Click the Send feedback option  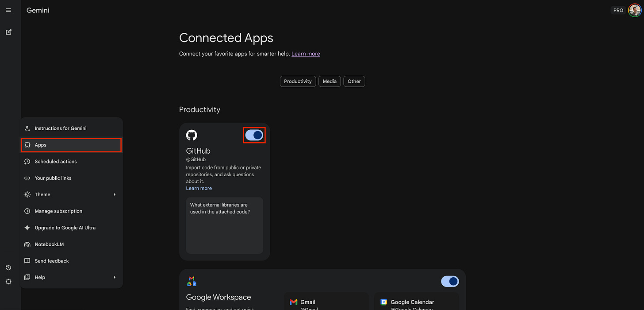pyautogui.click(x=52, y=260)
